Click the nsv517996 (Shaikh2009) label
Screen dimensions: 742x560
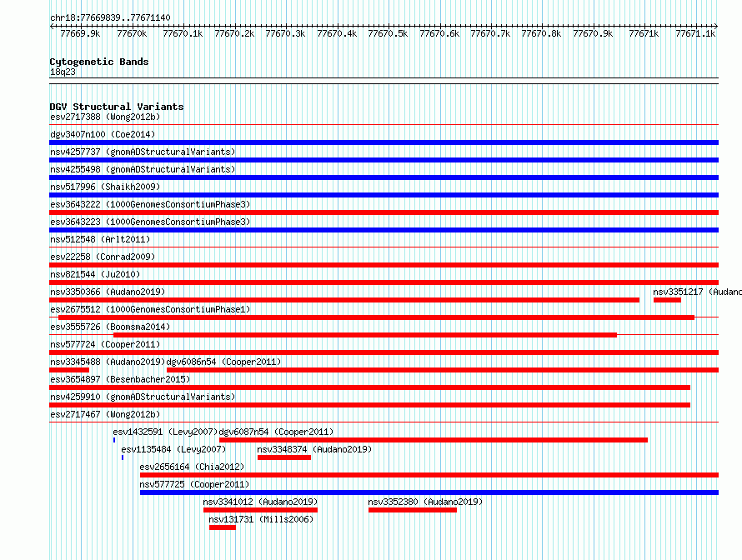pos(105,187)
